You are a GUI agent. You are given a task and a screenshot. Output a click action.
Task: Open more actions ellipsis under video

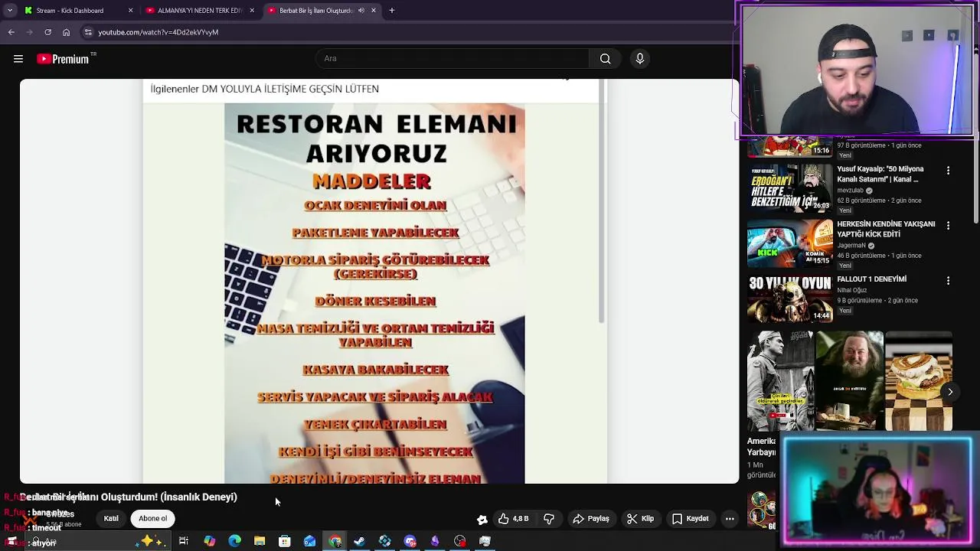[x=730, y=519]
